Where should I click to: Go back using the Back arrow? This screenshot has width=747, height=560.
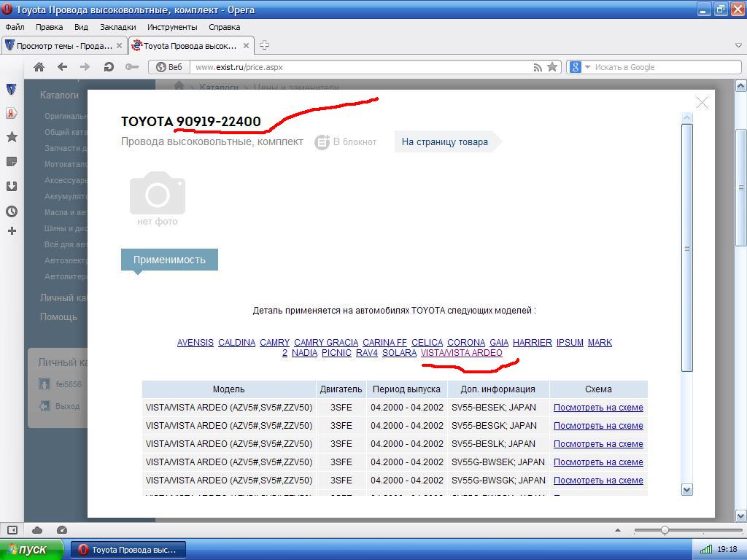coord(62,67)
